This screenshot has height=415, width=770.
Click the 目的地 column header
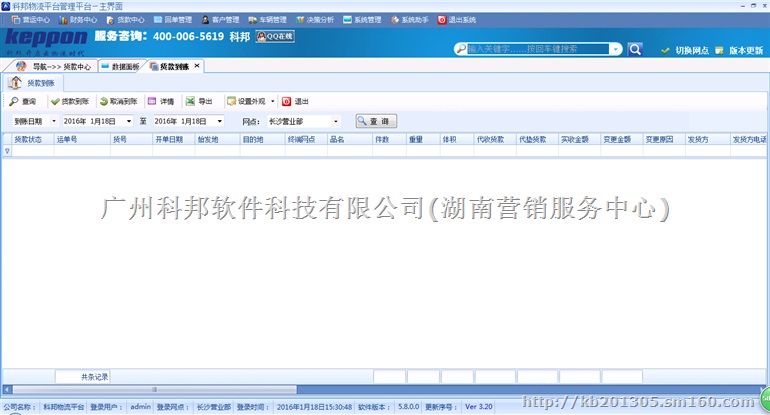[x=263, y=139]
